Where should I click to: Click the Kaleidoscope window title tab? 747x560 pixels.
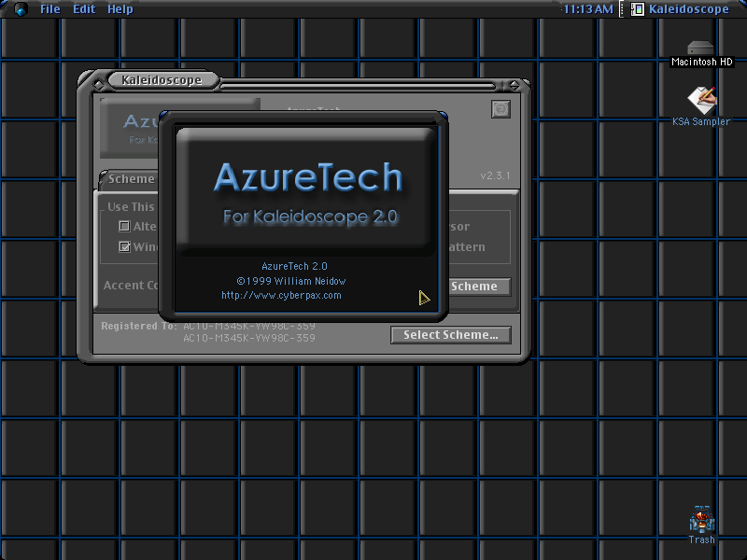162,80
